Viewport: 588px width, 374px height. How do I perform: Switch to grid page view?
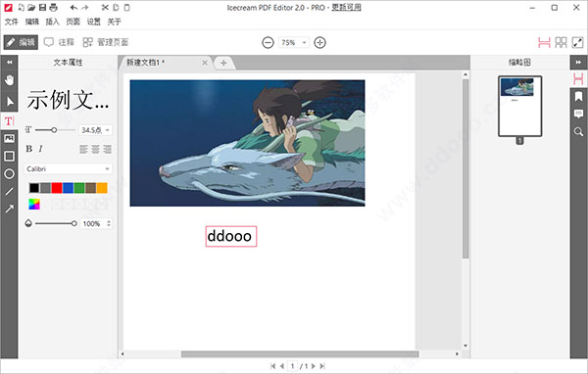click(561, 42)
